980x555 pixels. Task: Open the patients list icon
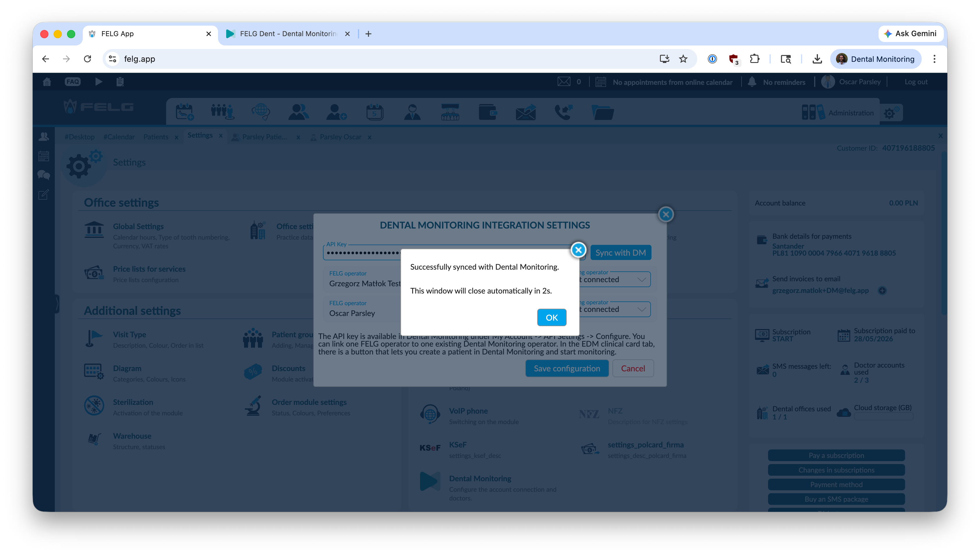coord(298,112)
